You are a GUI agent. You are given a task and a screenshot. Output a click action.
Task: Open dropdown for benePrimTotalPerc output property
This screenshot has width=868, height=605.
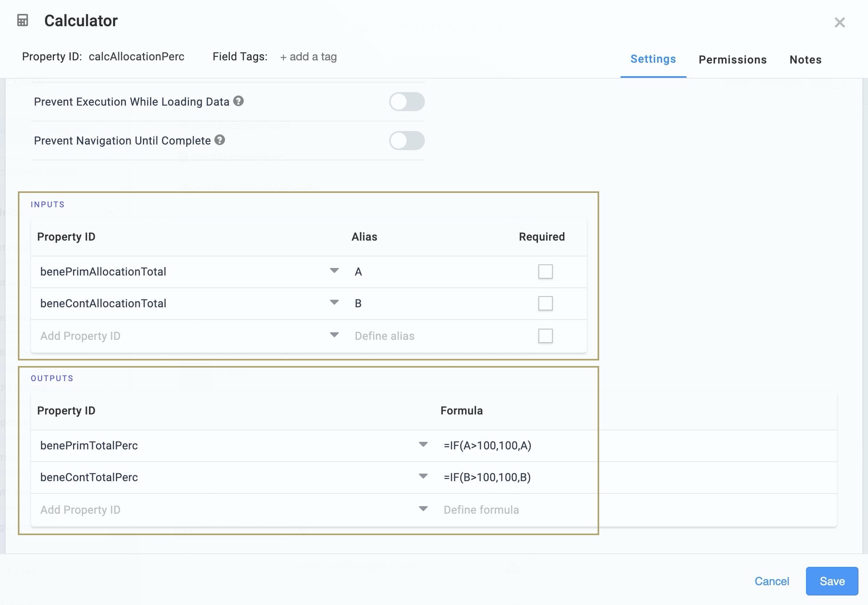point(423,445)
